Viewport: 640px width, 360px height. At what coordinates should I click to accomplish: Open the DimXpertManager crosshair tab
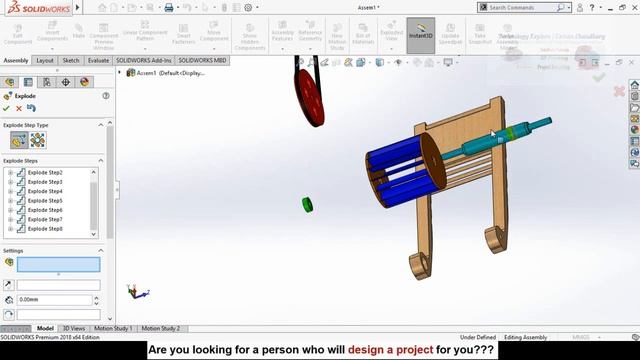pos(66,82)
